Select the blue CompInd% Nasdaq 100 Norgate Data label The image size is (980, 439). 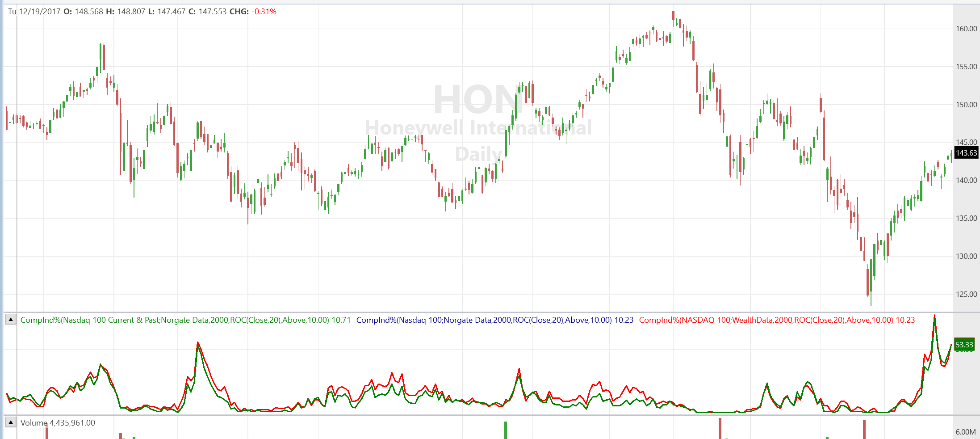click(495, 320)
